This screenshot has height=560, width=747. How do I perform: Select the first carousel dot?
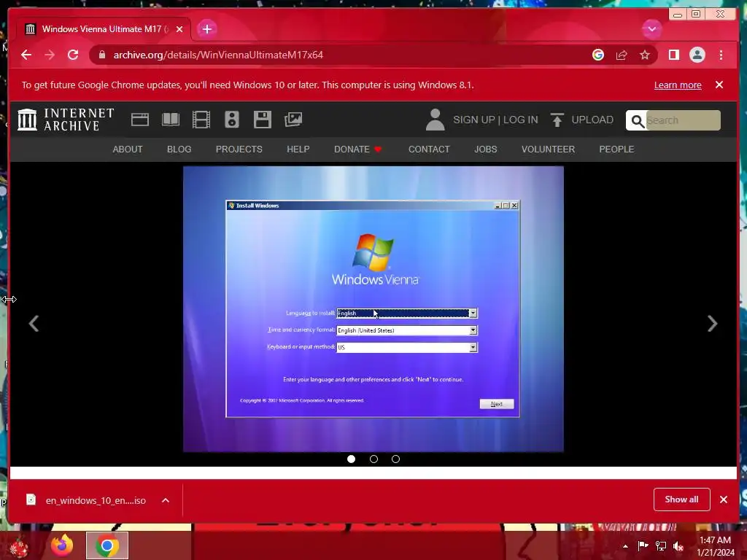click(351, 459)
